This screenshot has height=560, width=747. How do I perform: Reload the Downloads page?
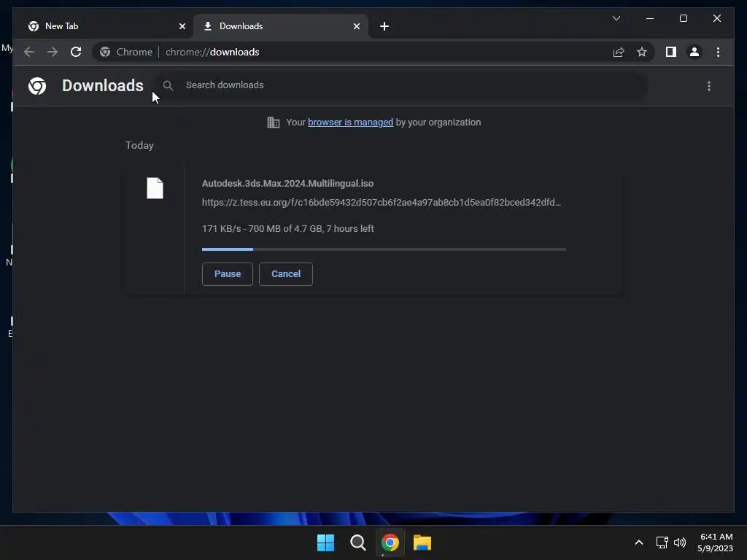(x=76, y=52)
